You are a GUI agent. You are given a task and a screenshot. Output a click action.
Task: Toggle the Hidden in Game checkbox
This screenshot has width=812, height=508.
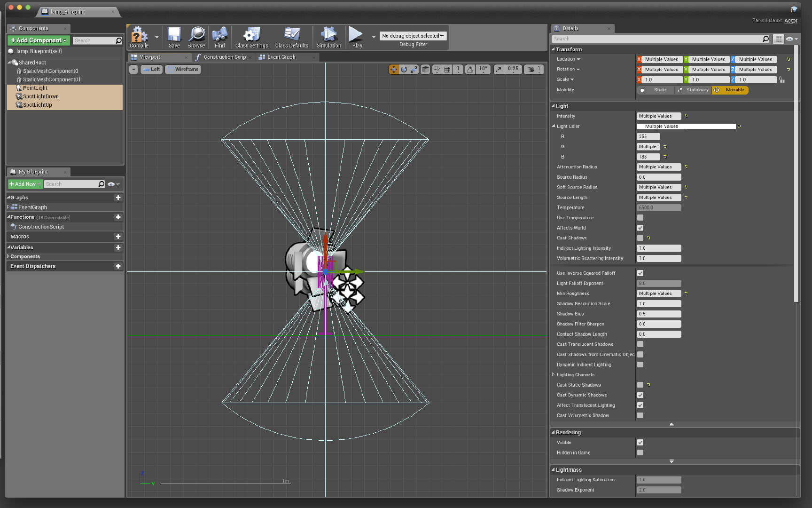point(640,452)
